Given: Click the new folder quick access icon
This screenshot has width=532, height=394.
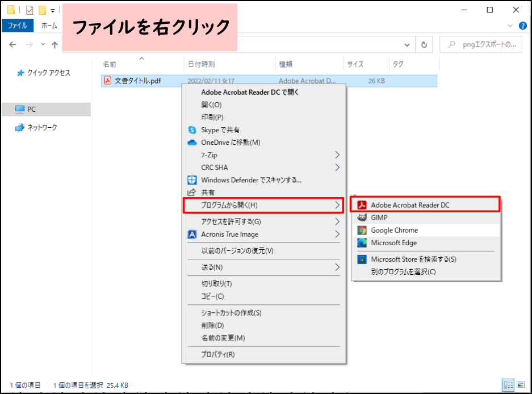Looking at the screenshot, I should pyautogui.click(x=42, y=10).
